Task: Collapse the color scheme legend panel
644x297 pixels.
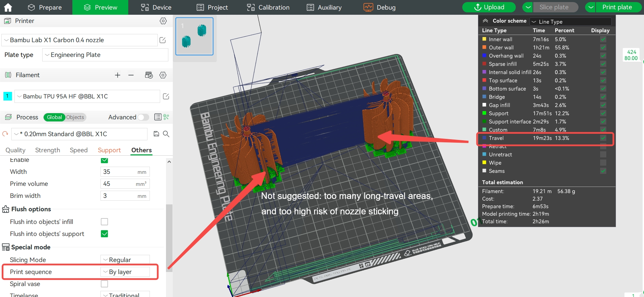Action: click(x=485, y=21)
